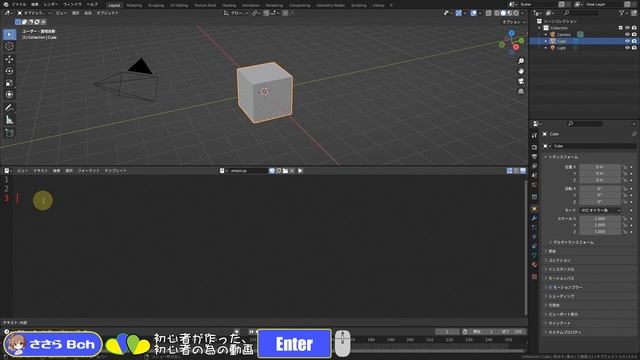Viewport: 640px width, 360px height.
Task: Select wireframe viewport shading mode
Action: (496, 13)
